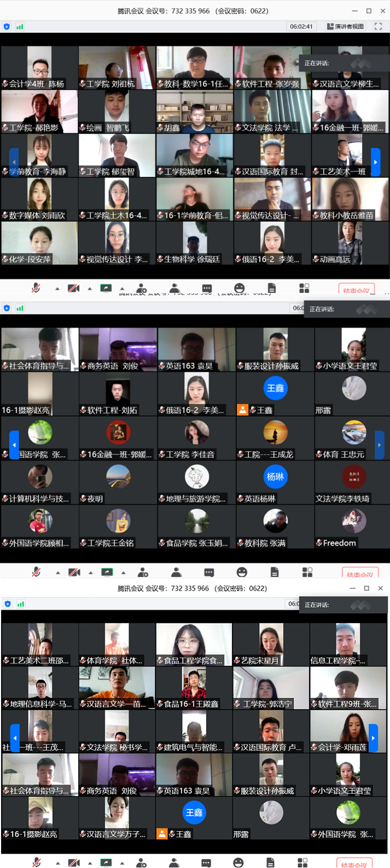Screen dimensions: 390x868
Task: Go to previous participant page in top window
Action: 14,162
